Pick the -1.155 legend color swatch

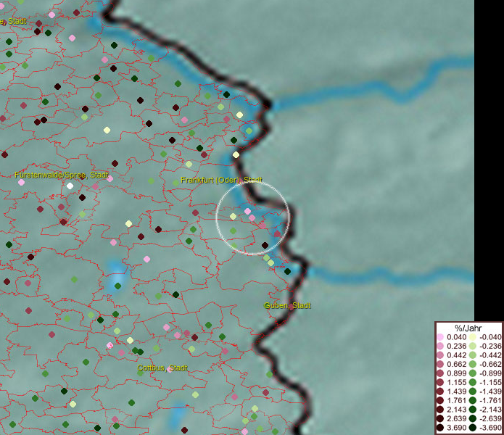pyautogui.click(x=473, y=382)
